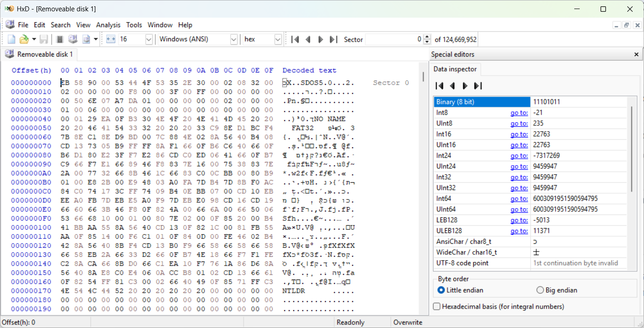
Task: Select Big endian byte order
Action: point(540,290)
